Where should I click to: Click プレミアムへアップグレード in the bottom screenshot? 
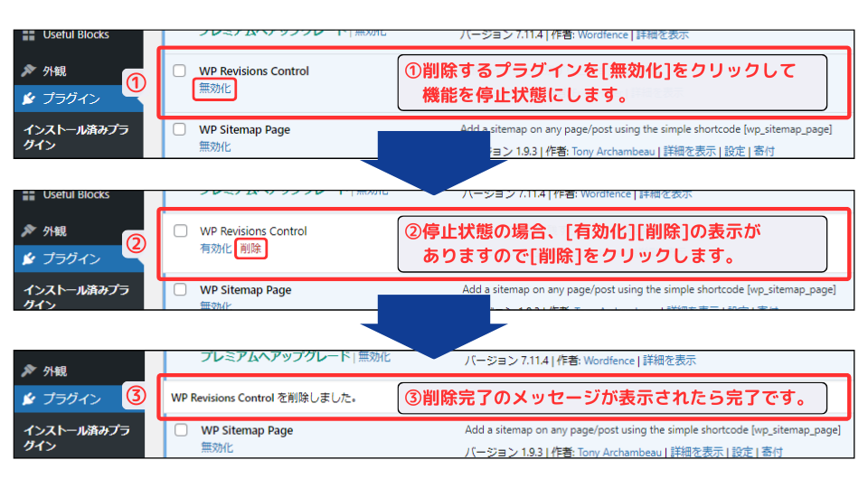(x=275, y=357)
